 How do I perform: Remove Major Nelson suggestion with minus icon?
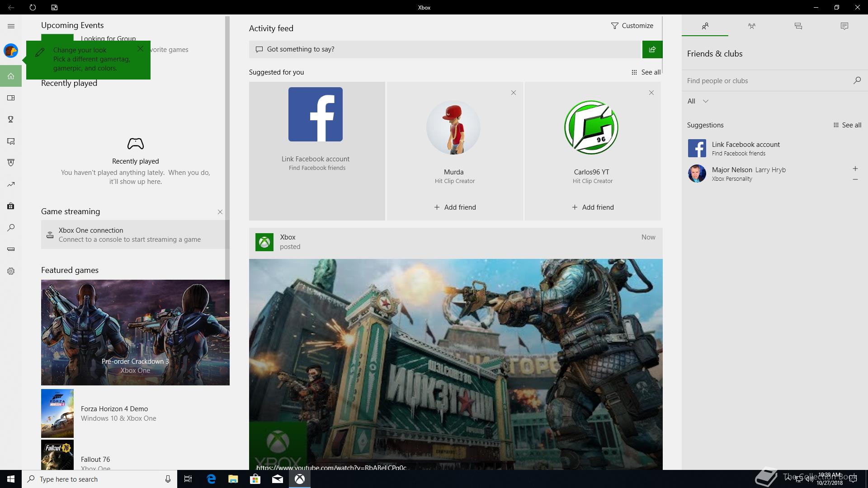point(855,179)
